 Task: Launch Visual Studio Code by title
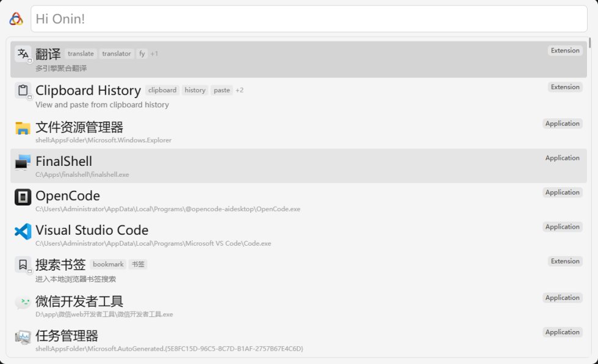click(x=92, y=230)
